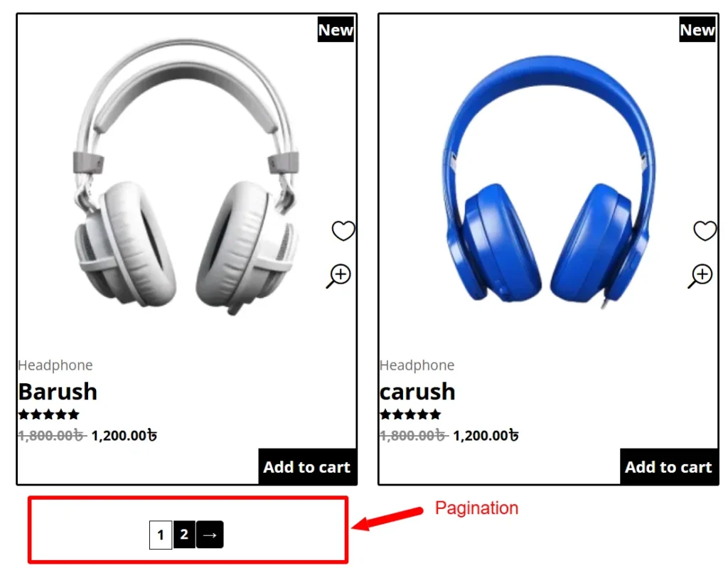Open quick view magnifier on Barush
Image resolution: width=728 pixels, height=568 pixels.
point(338,277)
